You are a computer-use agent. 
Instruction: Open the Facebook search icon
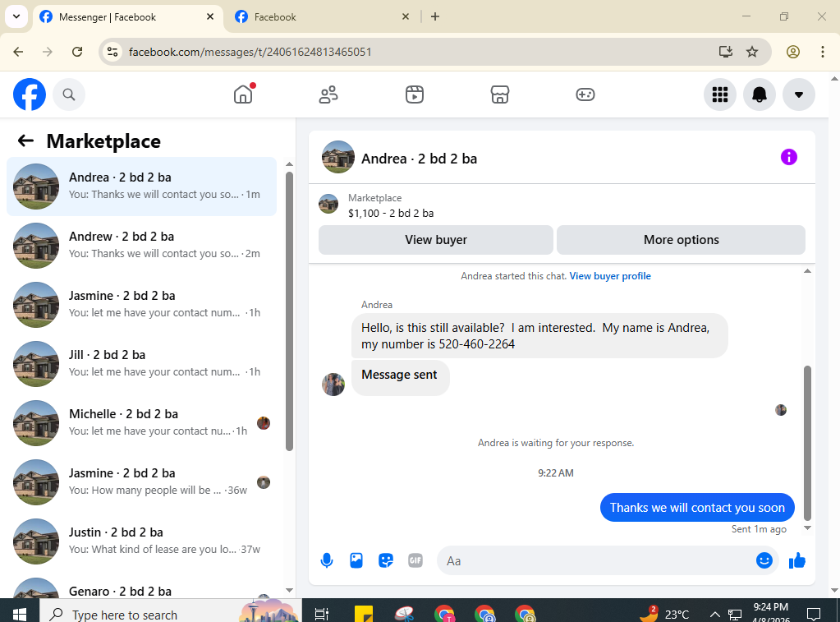click(x=69, y=94)
